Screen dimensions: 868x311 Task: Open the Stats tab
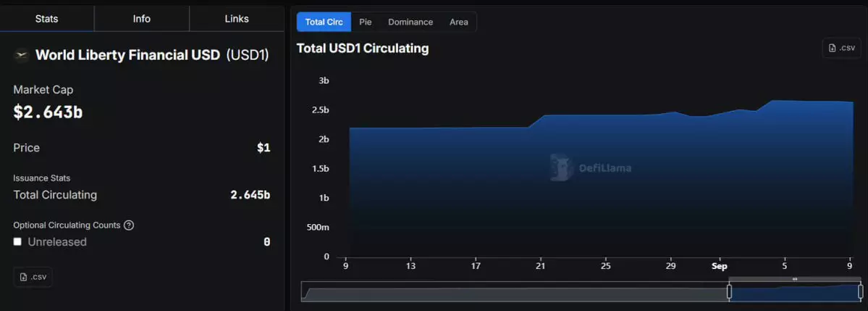point(46,19)
